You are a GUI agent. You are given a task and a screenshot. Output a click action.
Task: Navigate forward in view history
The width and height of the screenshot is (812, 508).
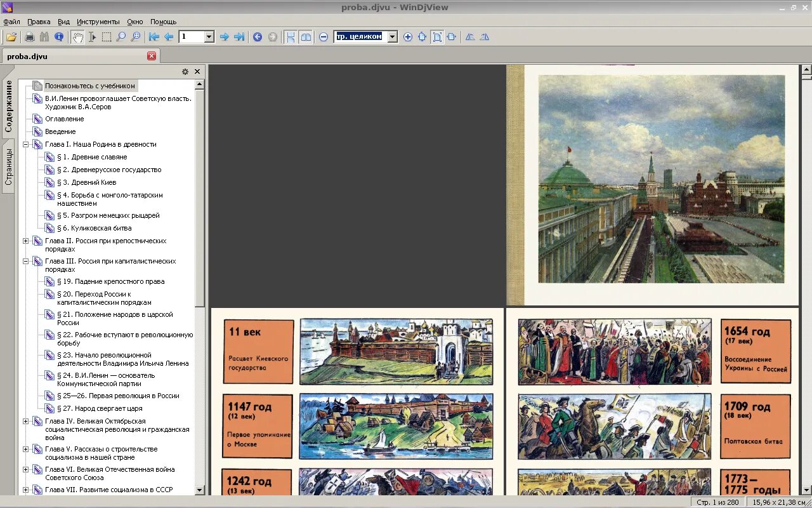click(273, 37)
